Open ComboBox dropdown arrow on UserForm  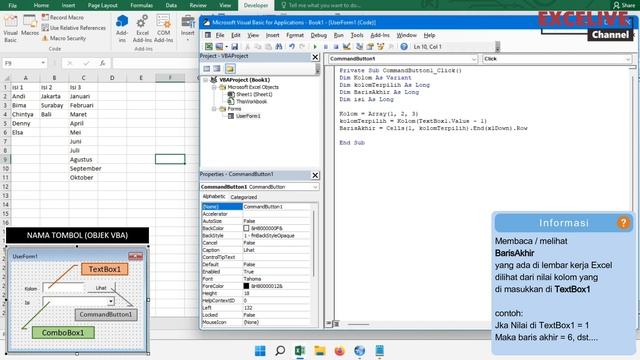[x=111, y=301]
